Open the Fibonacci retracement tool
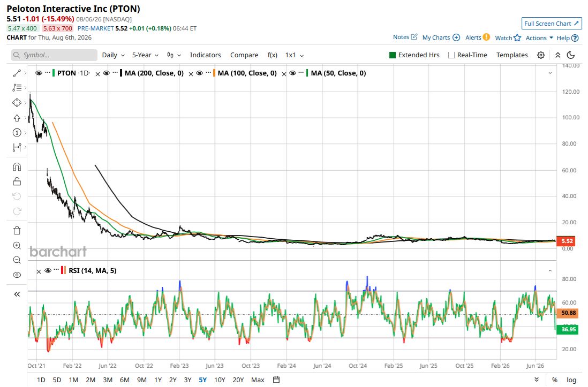Screen dimensions: 588x387 tap(17, 88)
